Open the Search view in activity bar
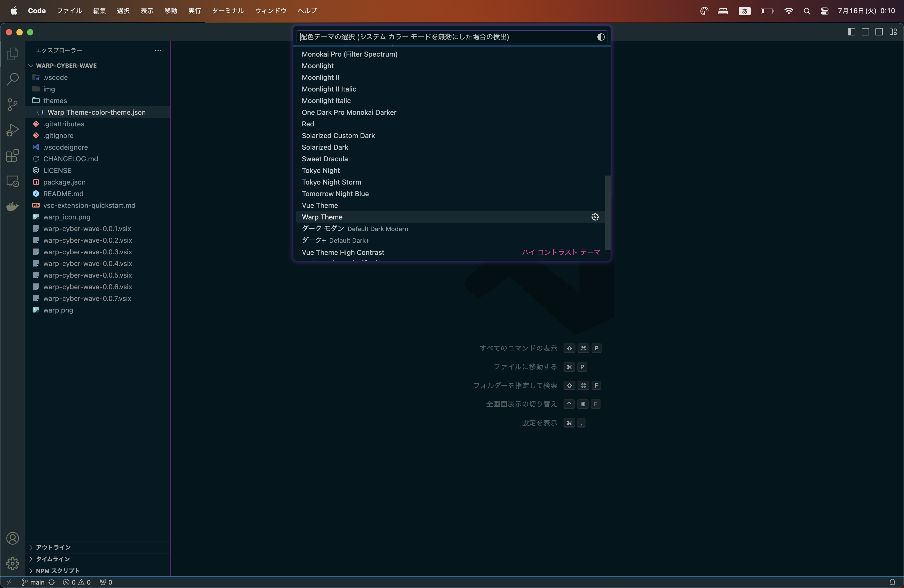Screen dimensions: 904x588 pos(12,79)
